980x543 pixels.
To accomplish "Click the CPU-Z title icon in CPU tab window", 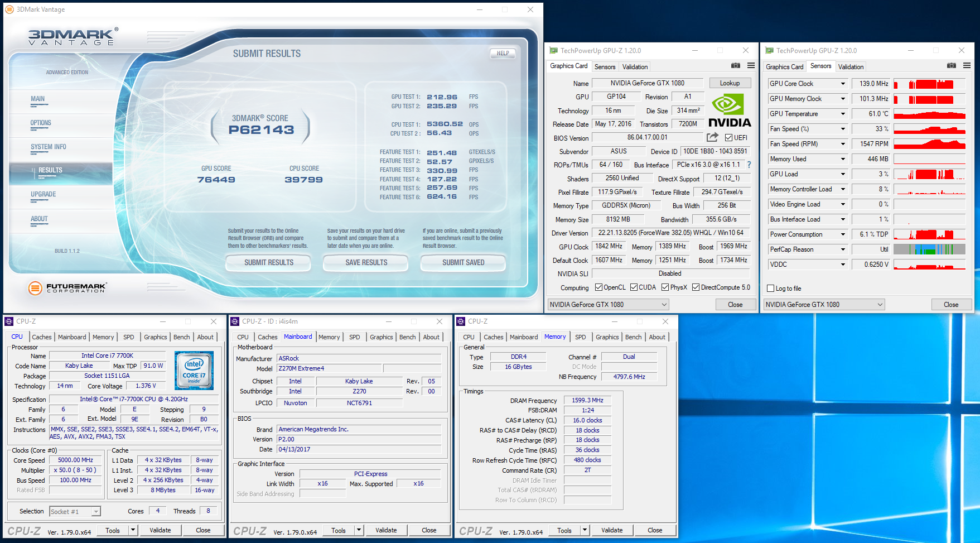I will [9, 321].
